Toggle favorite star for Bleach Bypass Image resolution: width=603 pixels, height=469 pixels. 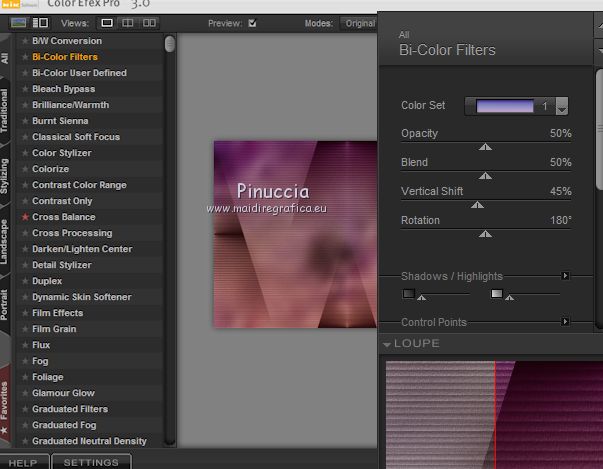point(25,89)
